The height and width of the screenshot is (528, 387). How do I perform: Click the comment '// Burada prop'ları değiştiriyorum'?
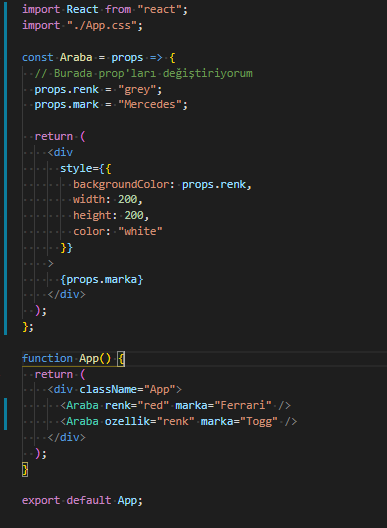[143, 73]
